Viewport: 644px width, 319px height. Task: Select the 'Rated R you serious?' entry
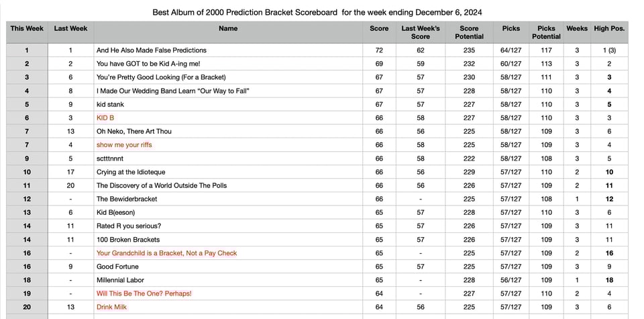point(128,226)
